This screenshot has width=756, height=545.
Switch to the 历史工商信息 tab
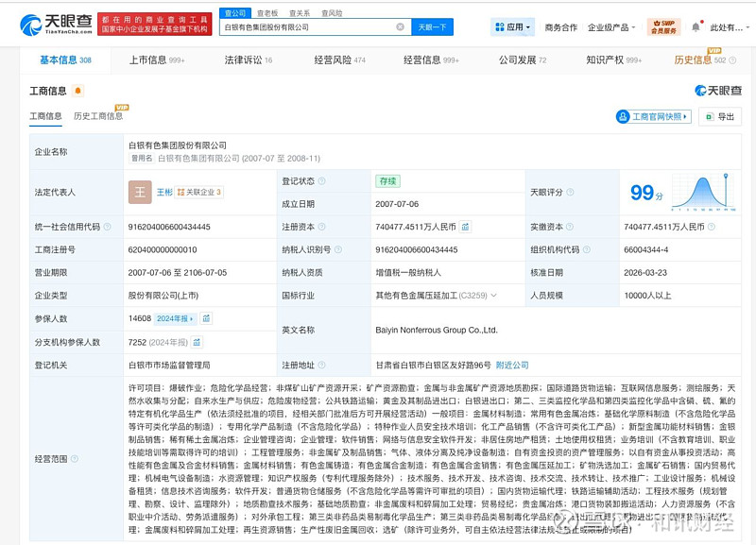[x=98, y=116]
